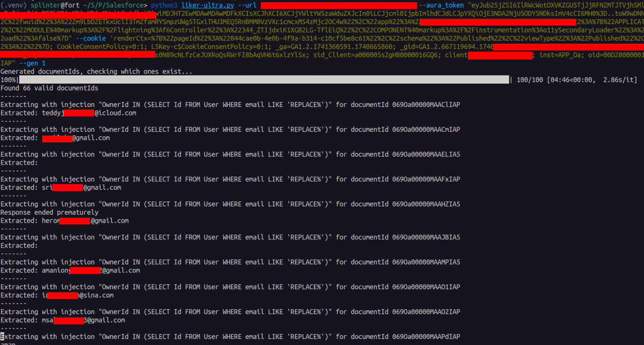Click the splinter@fort prompt text
The height and width of the screenshot is (345, 644).
pos(55,5)
